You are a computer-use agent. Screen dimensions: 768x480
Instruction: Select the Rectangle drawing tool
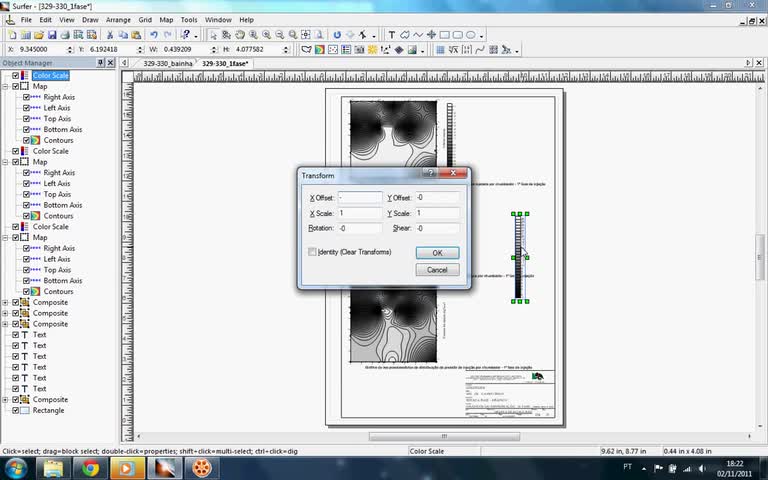point(444,35)
